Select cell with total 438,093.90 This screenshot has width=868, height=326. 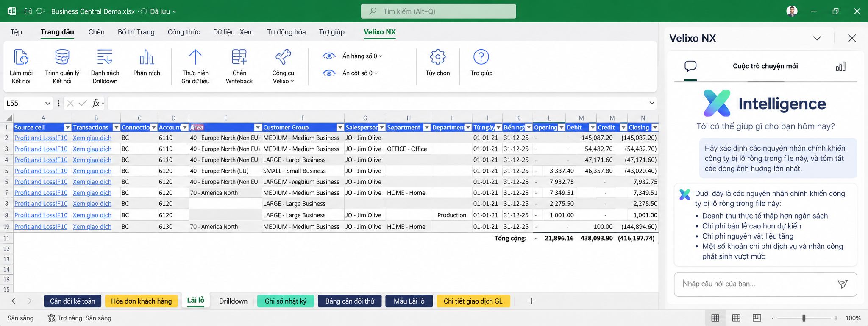coord(597,238)
